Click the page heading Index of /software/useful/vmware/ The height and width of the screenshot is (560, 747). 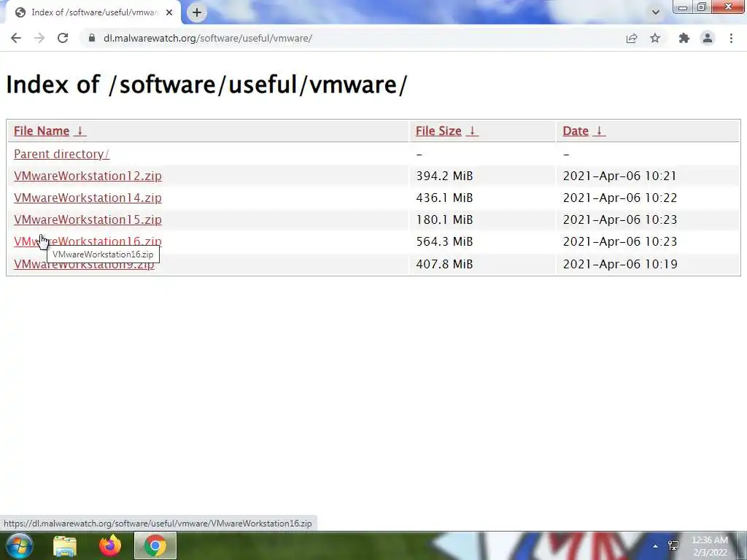tap(206, 85)
